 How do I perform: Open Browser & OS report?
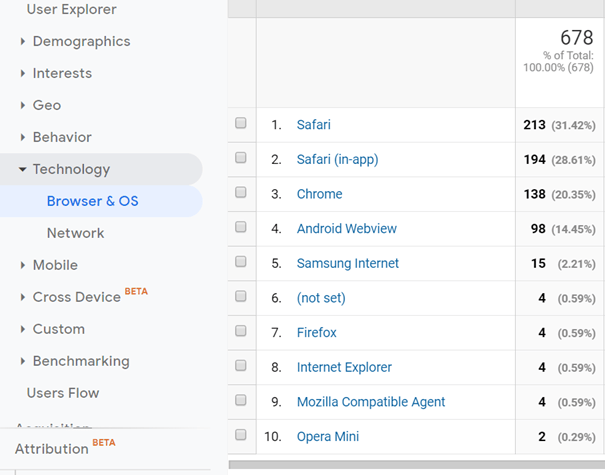(93, 201)
